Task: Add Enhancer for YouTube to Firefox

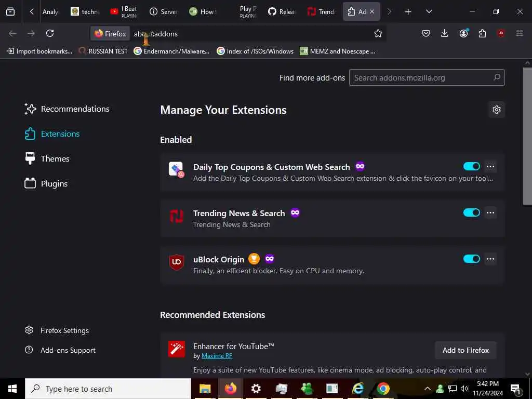Action: (465, 350)
